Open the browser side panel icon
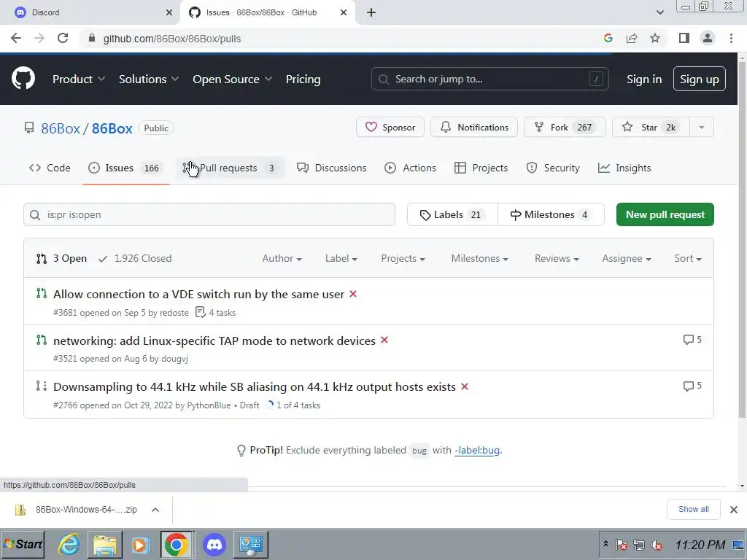 684,38
